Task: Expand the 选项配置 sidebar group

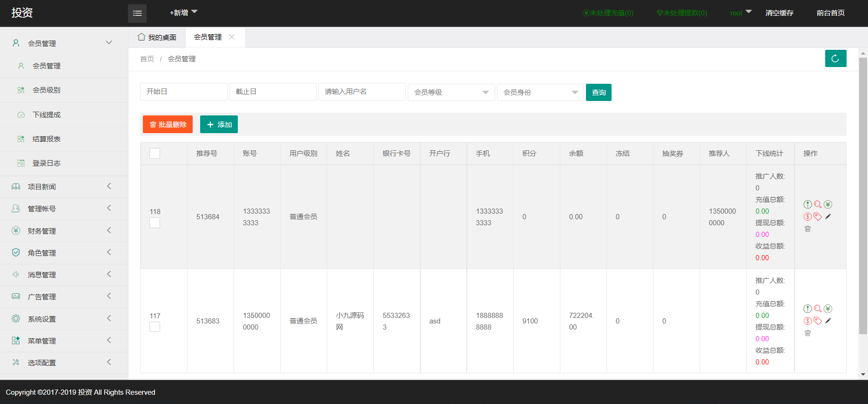Action: pos(64,363)
